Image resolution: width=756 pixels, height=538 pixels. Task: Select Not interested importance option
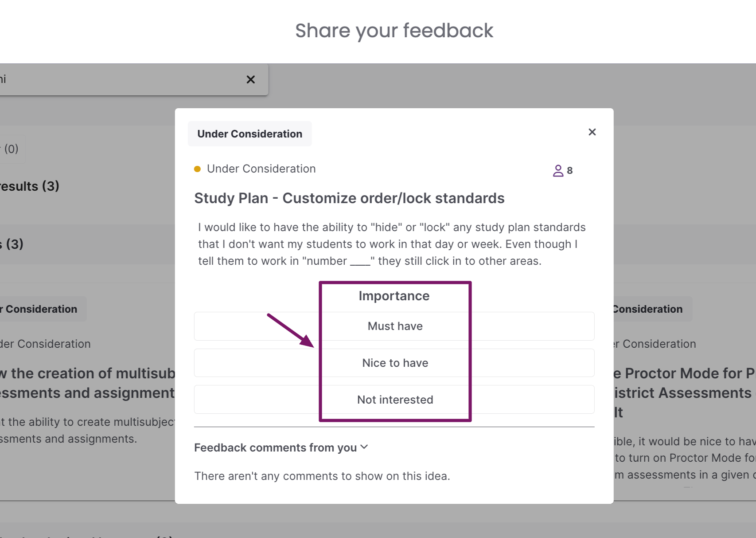click(x=394, y=400)
